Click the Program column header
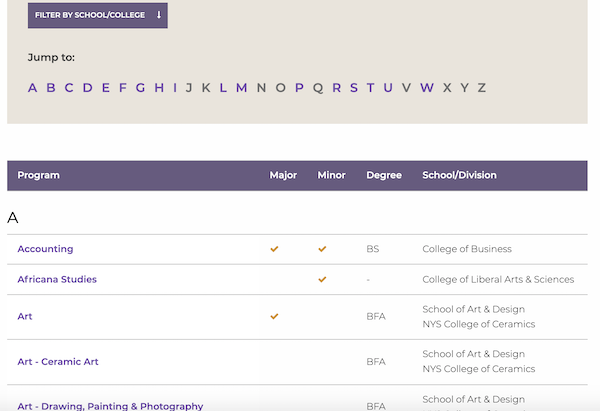This screenshot has width=600, height=411. [x=38, y=175]
